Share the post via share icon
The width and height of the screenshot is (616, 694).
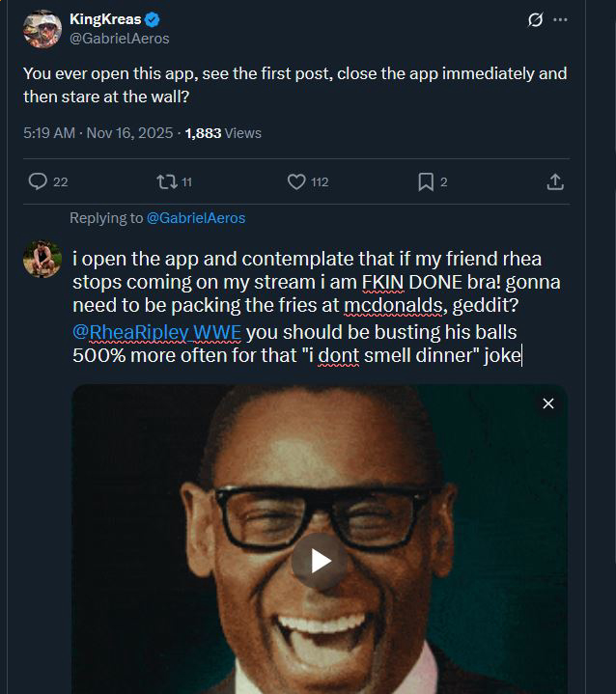tap(555, 181)
